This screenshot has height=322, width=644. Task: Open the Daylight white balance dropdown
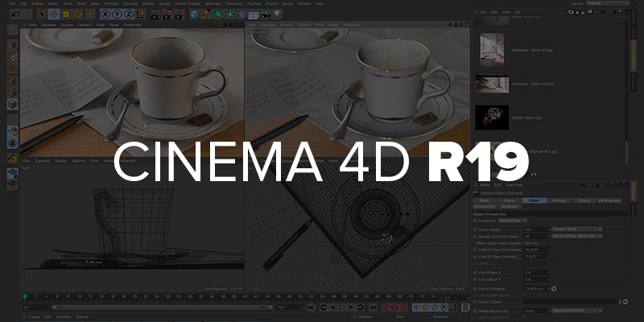[x=577, y=311]
